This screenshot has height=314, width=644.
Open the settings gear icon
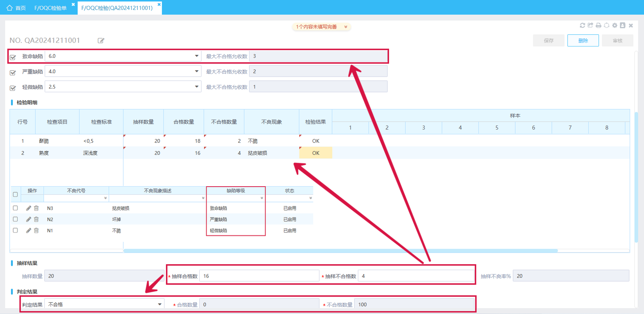(x=615, y=25)
